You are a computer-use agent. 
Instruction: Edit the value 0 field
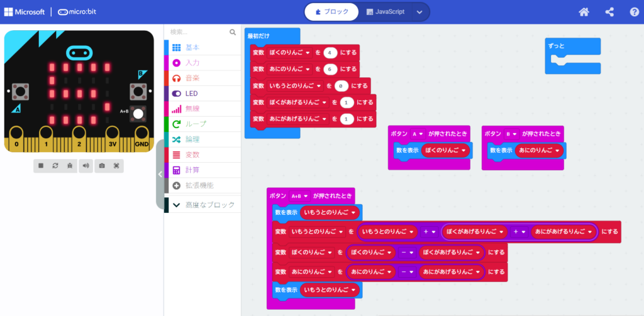coord(341,86)
